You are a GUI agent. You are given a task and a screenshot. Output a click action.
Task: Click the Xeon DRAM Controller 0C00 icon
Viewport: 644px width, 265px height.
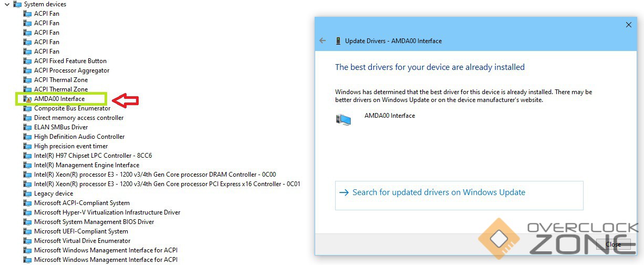tap(27, 175)
